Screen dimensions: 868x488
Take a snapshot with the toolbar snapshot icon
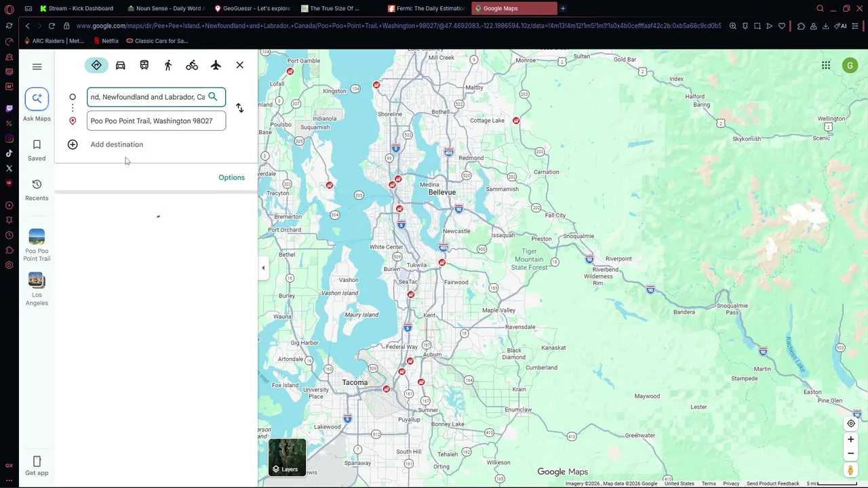757,26
